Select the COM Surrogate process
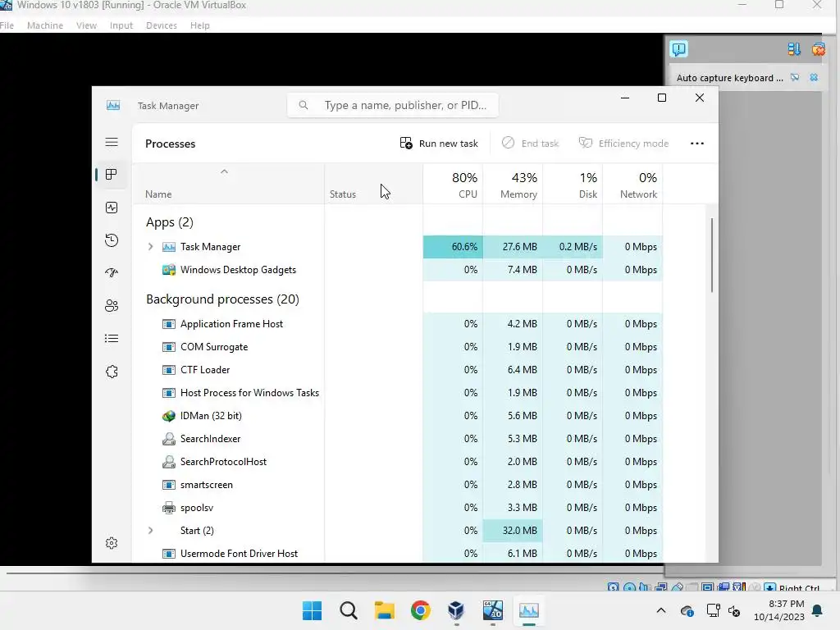The height and width of the screenshot is (630, 840). pyautogui.click(x=398, y=347)
